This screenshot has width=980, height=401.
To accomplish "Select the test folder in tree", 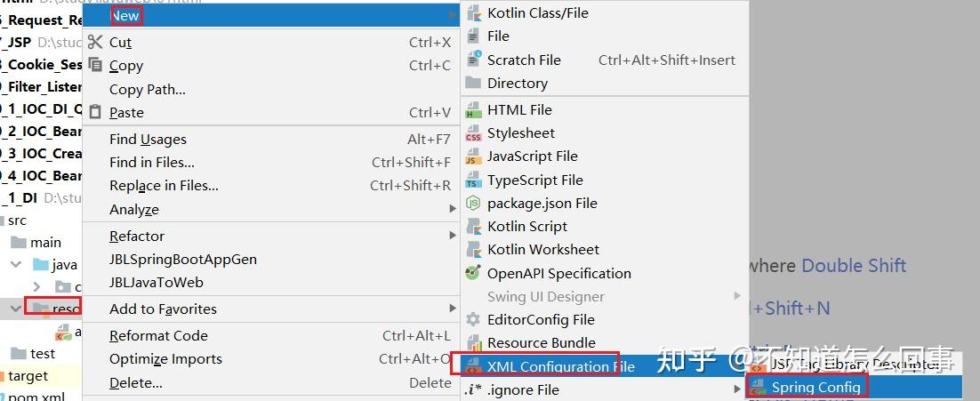I will pyautogui.click(x=42, y=354).
